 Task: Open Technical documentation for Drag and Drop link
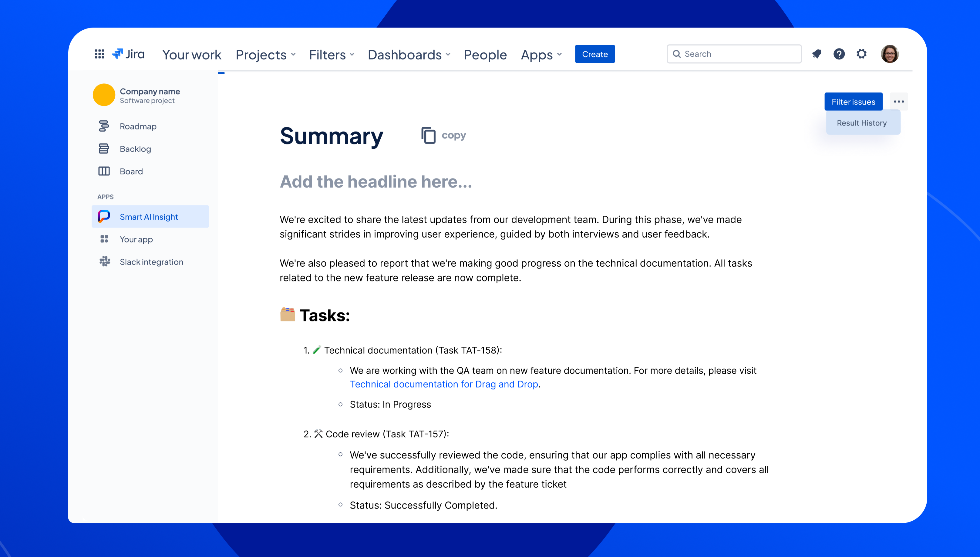point(444,384)
